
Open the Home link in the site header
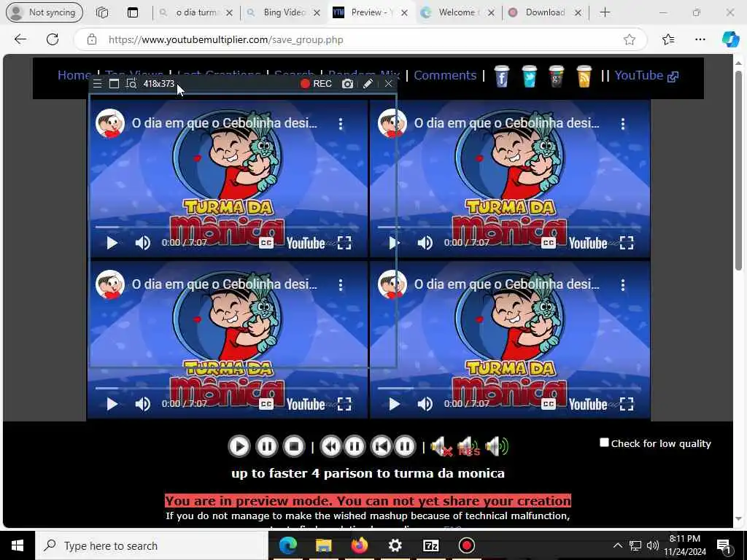pos(74,75)
